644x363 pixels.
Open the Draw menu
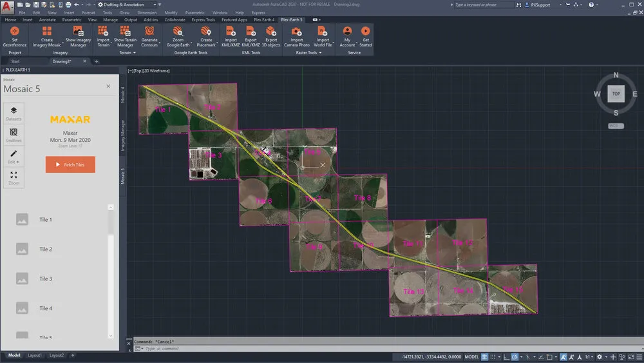(x=124, y=13)
